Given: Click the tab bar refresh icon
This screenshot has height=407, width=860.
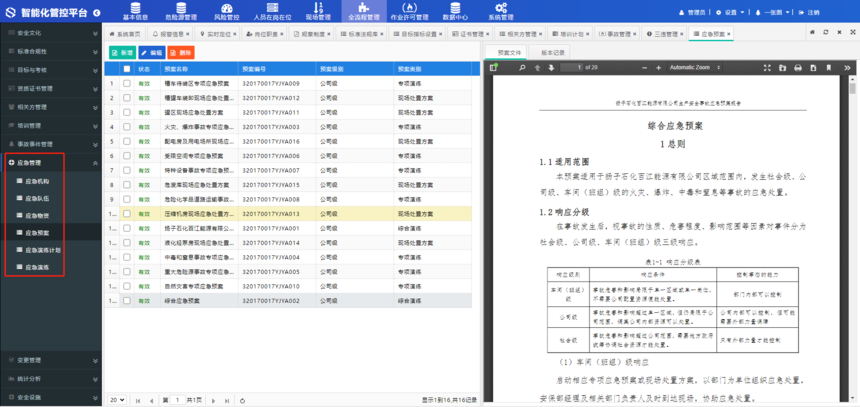Looking at the screenshot, I should tap(825, 33).
